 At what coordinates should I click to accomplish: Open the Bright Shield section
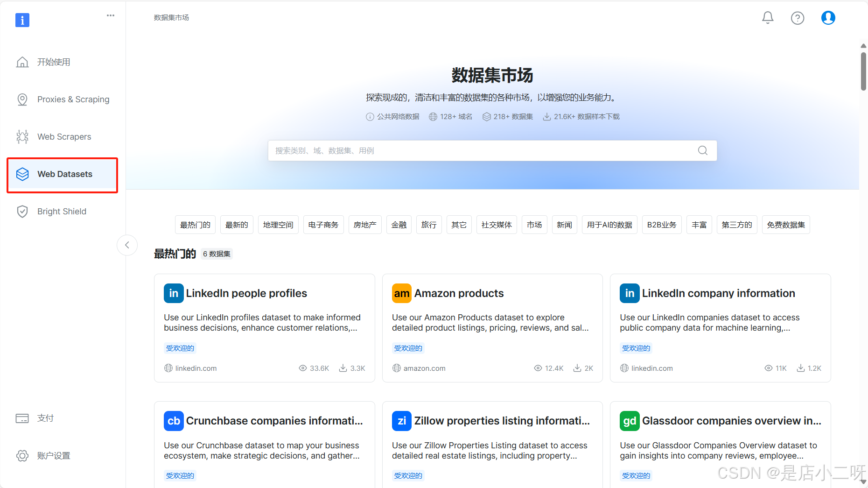click(62, 211)
